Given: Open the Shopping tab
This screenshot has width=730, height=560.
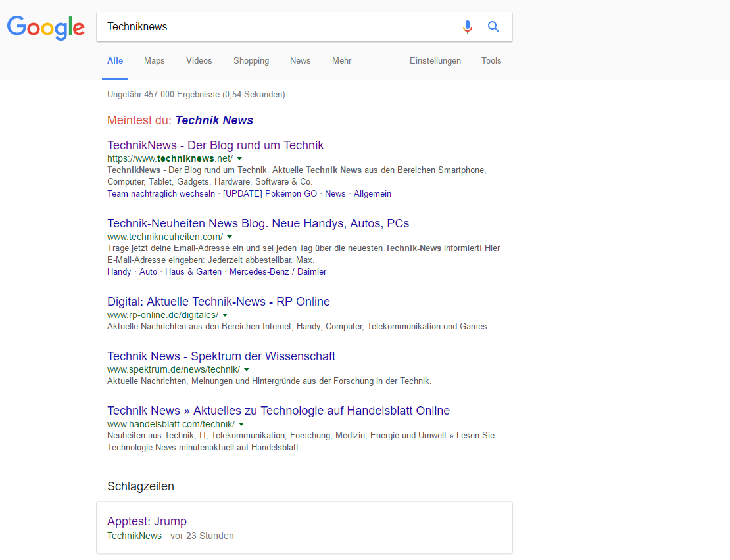Looking at the screenshot, I should [251, 61].
